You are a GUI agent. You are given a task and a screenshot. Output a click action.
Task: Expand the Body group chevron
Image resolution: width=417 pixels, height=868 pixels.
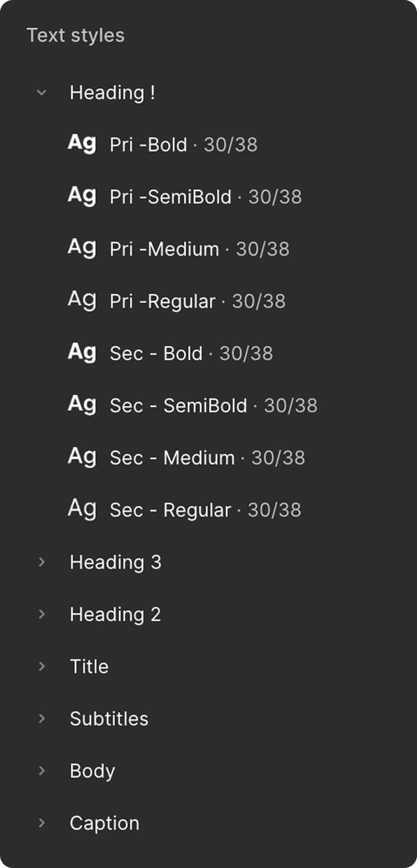[42, 771]
